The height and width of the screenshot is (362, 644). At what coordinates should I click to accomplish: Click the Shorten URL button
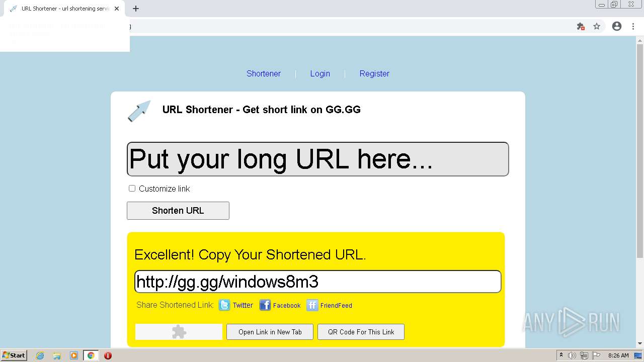178,211
